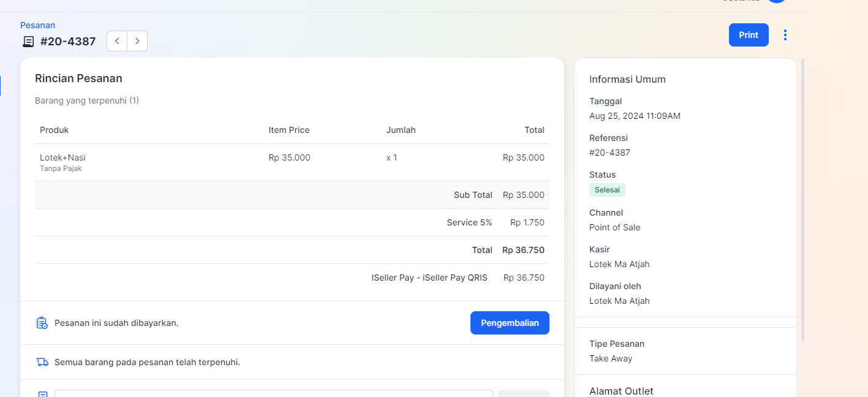This screenshot has height=397, width=868.
Task: Click the Service 5% charge label
Action: coord(469,222)
